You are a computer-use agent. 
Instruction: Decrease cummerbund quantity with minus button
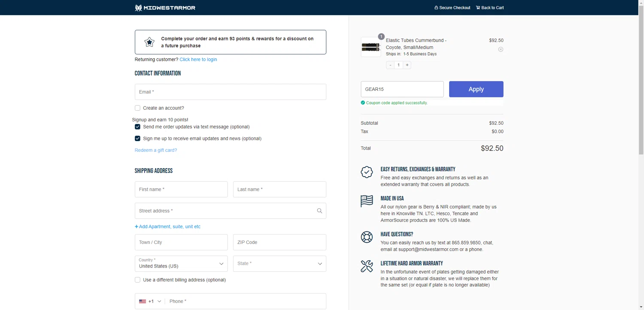click(x=390, y=65)
